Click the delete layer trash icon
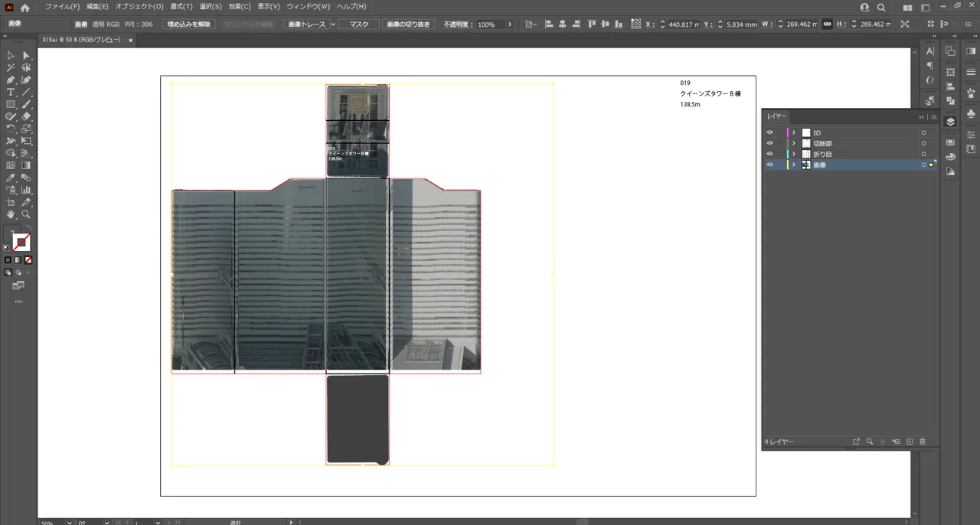980x525 pixels. click(x=923, y=442)
